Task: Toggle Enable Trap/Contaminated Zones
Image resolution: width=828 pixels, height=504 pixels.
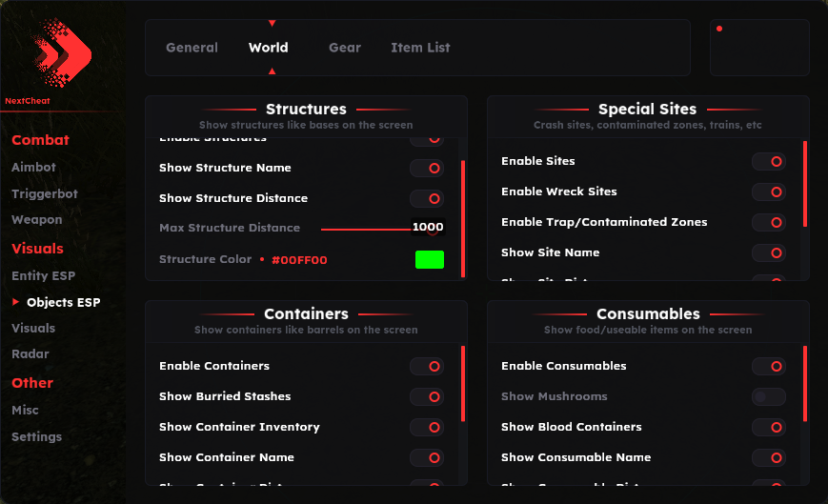Action: pos(768,222)
